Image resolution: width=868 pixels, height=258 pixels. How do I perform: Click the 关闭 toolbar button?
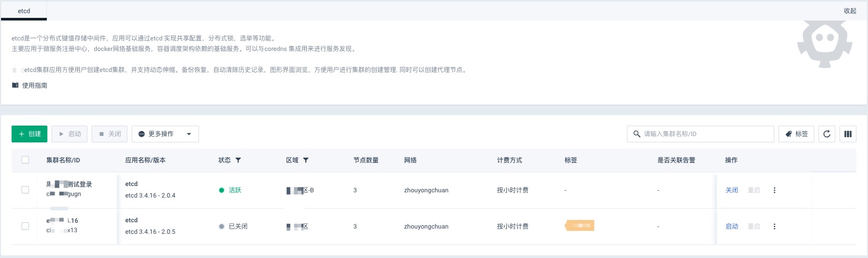tap(109, 134)
